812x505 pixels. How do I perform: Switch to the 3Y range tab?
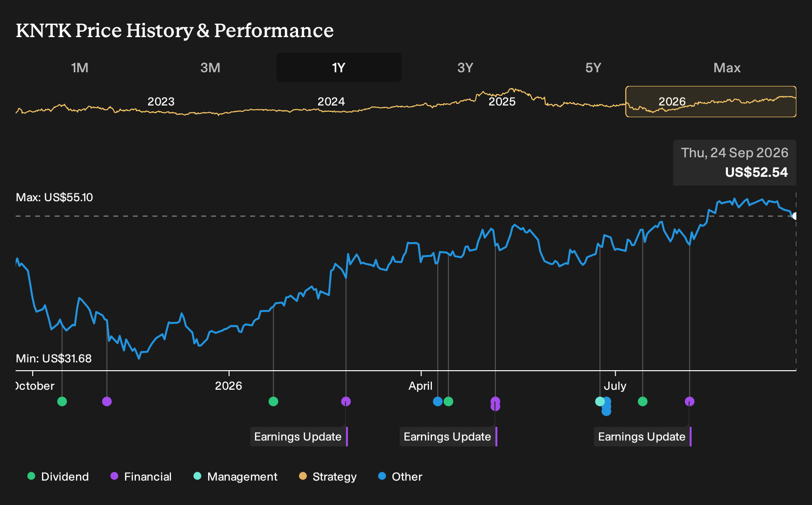[465, 67]
